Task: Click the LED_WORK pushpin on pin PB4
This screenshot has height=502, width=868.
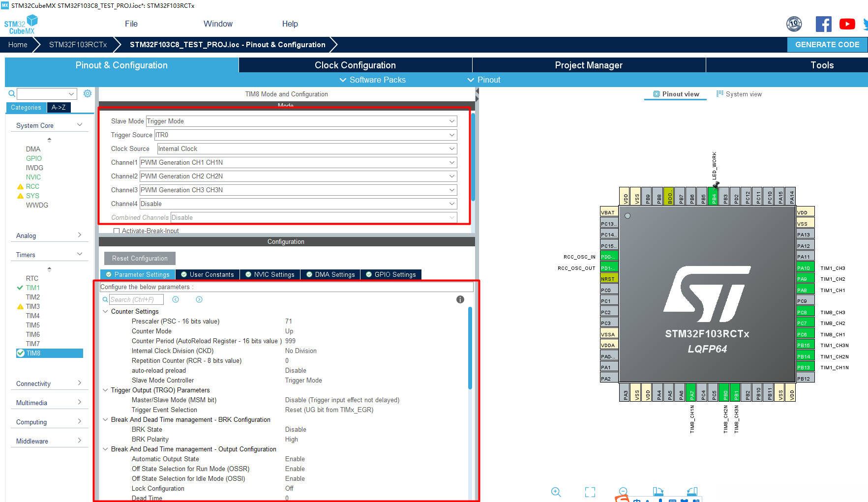Action: coord(716,184)
